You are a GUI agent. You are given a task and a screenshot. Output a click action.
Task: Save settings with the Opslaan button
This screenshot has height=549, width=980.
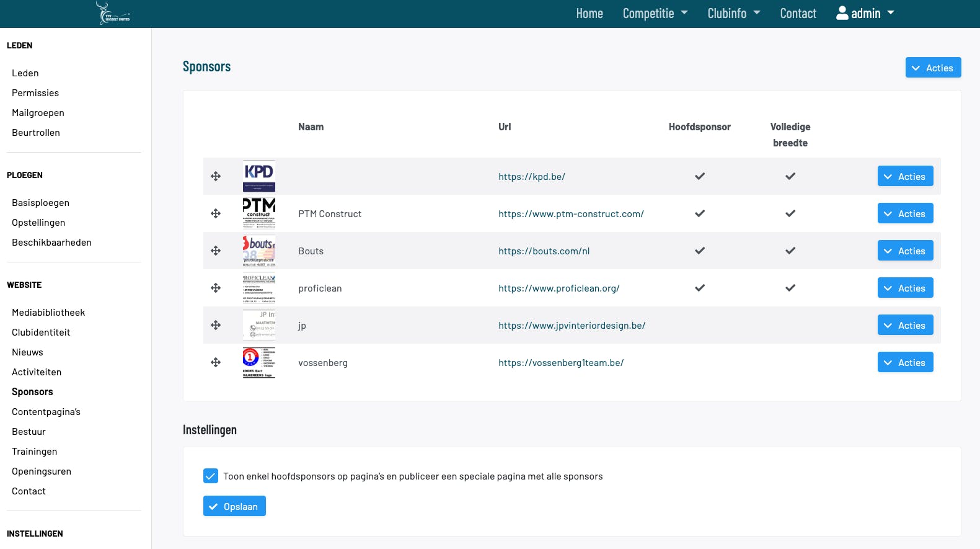click(234, 506)
